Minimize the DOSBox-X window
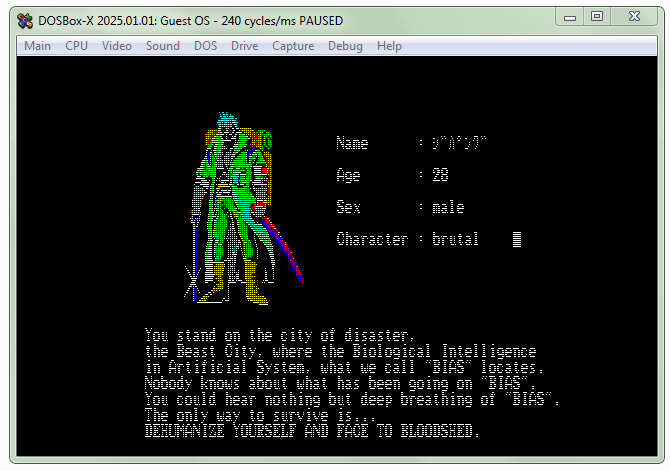The image size is (670, 471). coord(570,17)
